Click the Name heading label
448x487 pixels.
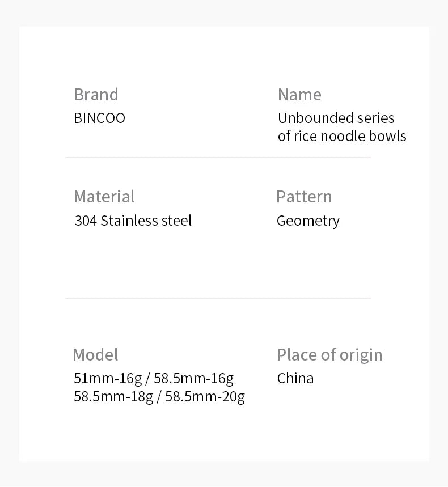[299, 95]
